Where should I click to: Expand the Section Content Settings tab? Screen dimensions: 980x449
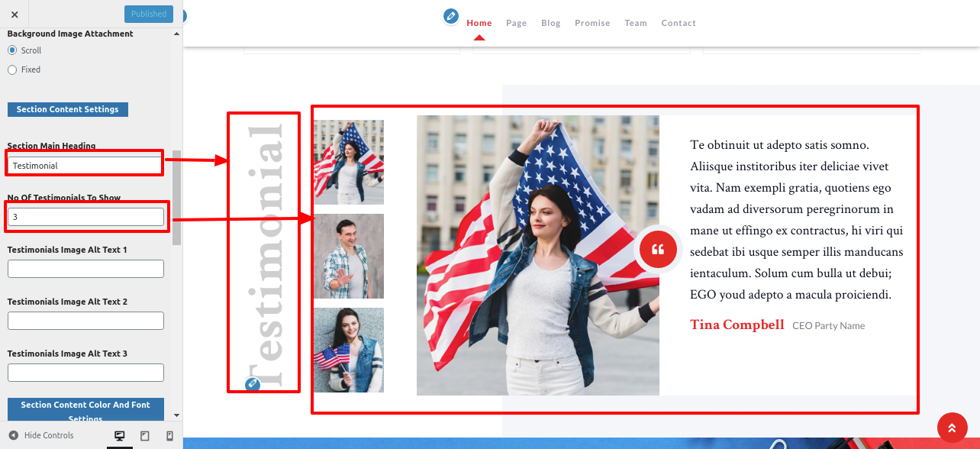click(68, 109)
